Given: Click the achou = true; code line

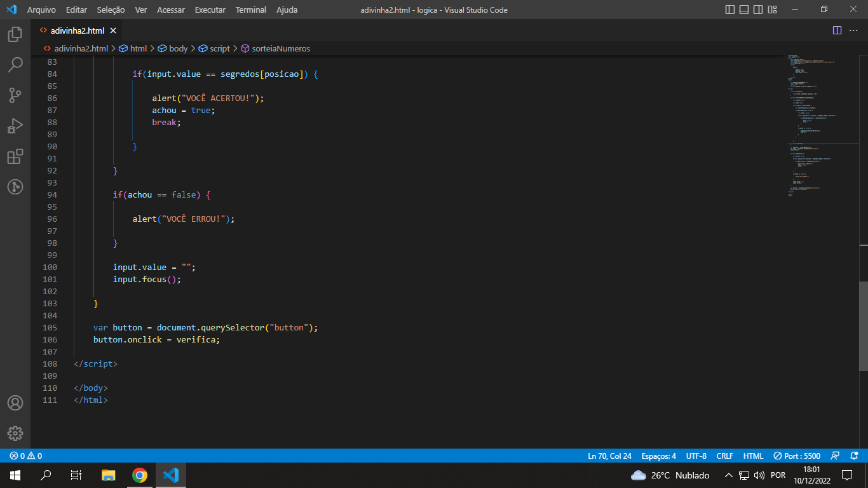Looking at the screenshot, I should coord(184,110).
